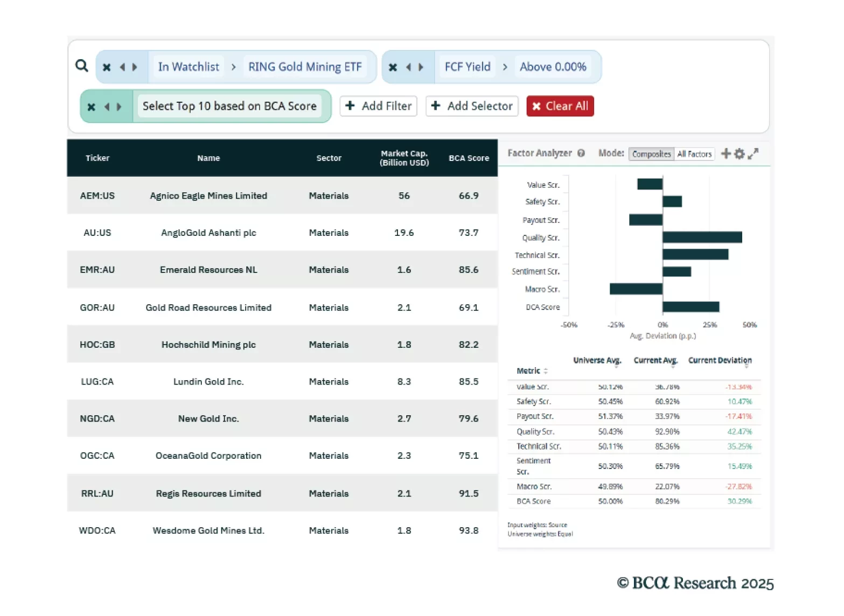Viewport: 844px width, 616px height.
Task: Expand Factor Analyzer to fullscreen
Action: 754,154
